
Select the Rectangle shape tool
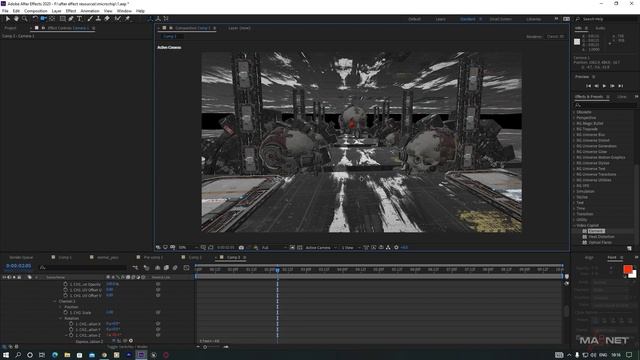pos(62,19)
